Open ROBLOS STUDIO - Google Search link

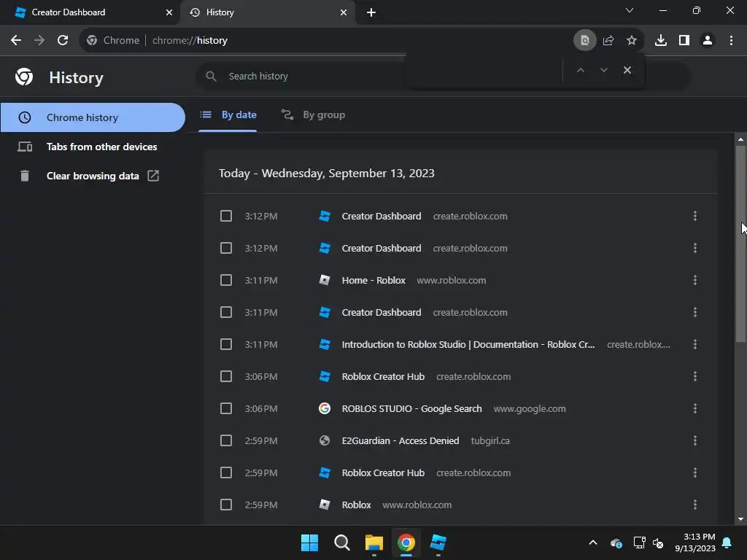click(x=411, y=408)
